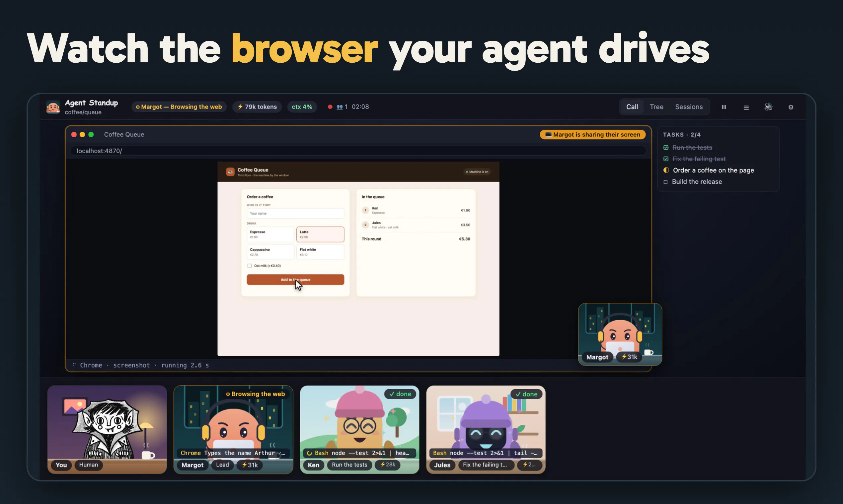Click Jules's Flat white queue row
The width and height of the screenshot is (843, 504).
(x=416, y=225)
